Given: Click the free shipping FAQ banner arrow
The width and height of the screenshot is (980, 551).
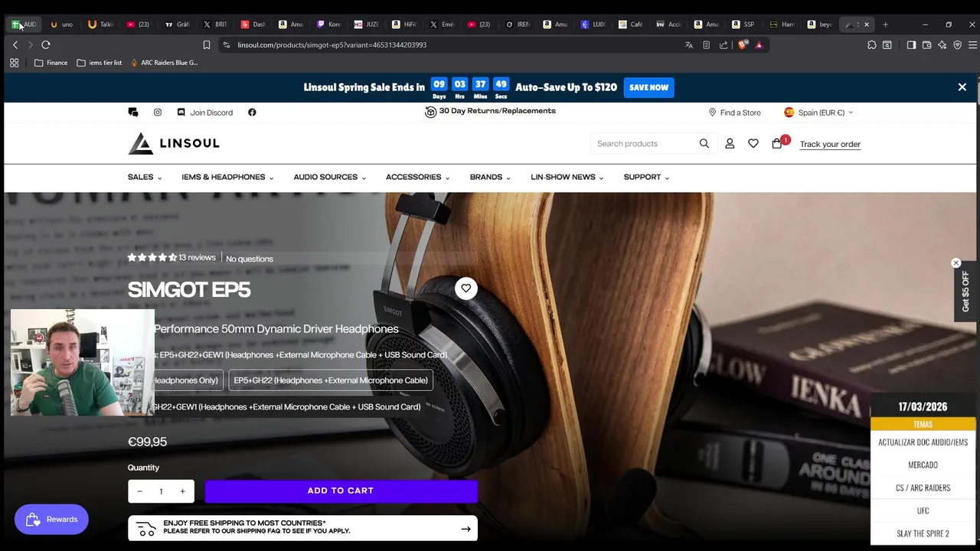Looking at the screenshot, I should pyautogui.click(x=465, y=529).
